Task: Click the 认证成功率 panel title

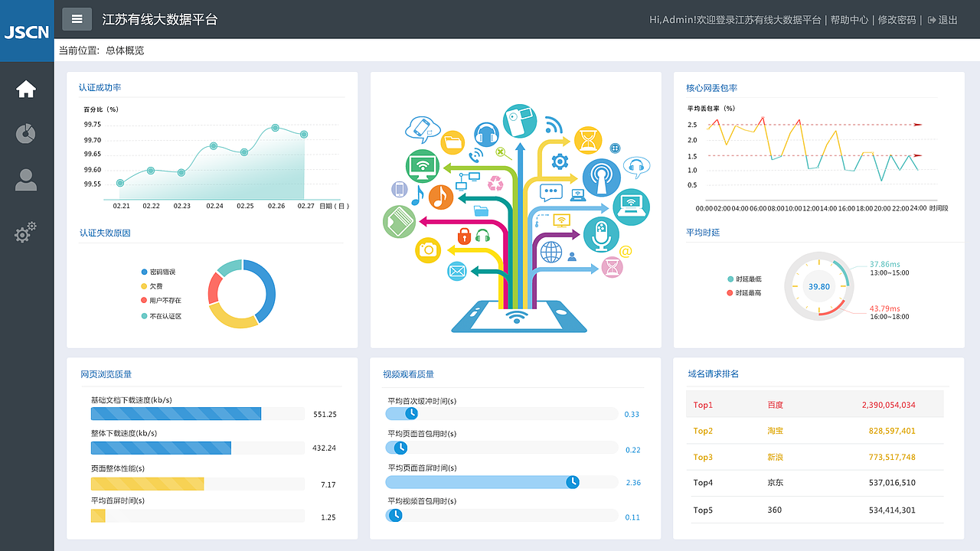Action: coord(100,87)
